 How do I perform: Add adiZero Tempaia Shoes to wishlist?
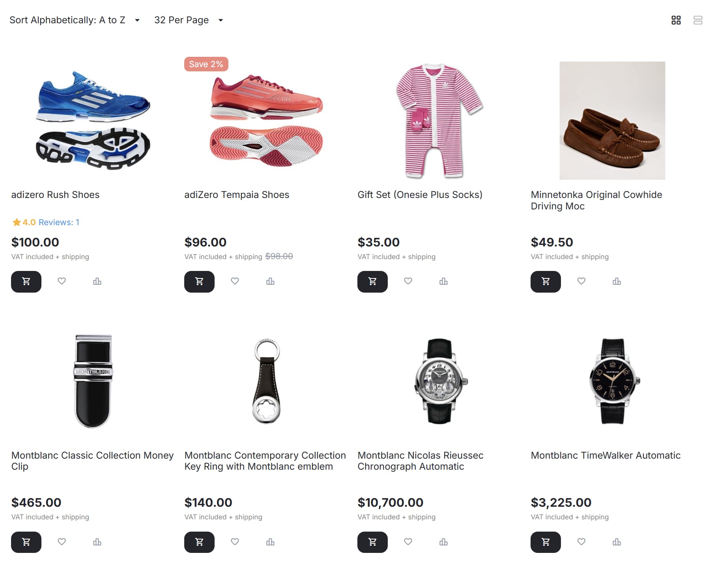235,281
